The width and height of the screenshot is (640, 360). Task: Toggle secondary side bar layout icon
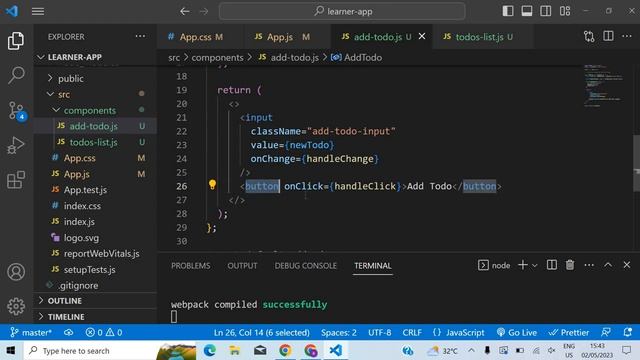(546, 11)
